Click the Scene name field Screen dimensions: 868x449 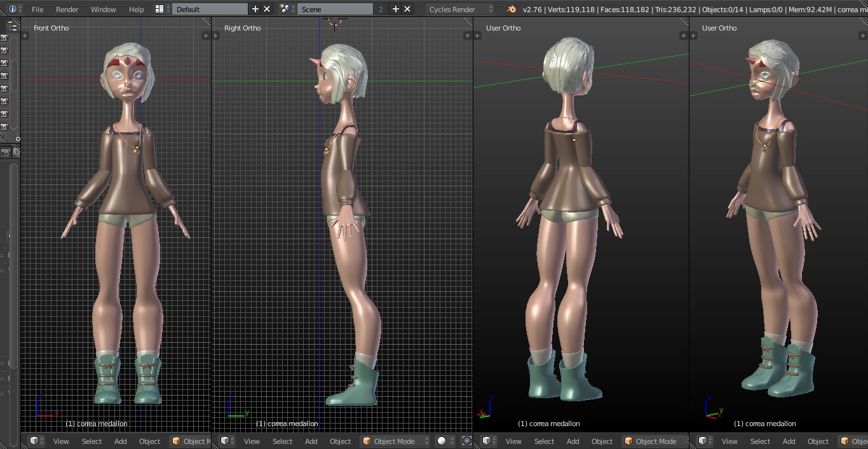tap(335, 9)
